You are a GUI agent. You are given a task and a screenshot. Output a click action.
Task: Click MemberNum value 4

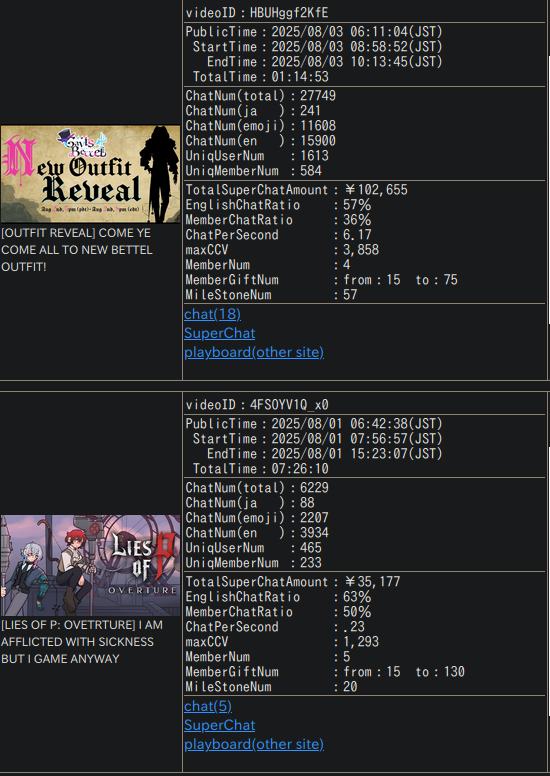click(x=347, y=265)
